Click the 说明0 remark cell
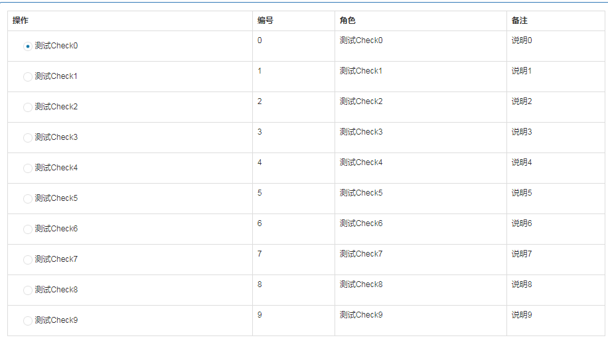 coord(556,46)
